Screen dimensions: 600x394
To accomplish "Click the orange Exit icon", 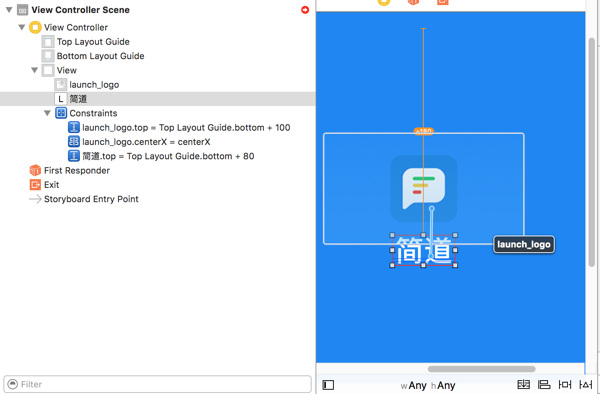I will coord(35,185).
